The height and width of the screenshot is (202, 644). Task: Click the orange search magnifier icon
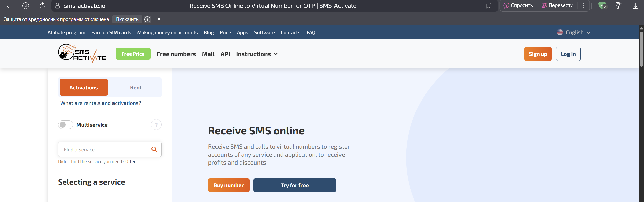coord(154,149)
